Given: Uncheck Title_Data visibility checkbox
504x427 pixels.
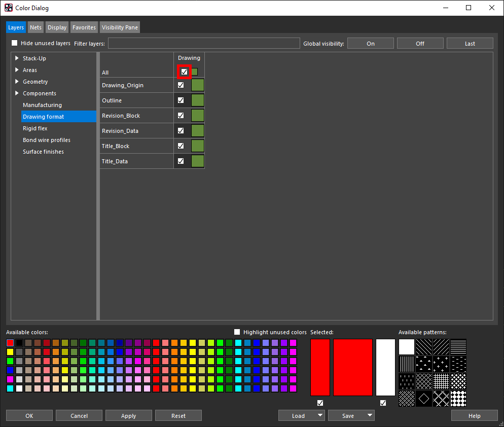Looking at the screenshot, I should pos(181,161).
